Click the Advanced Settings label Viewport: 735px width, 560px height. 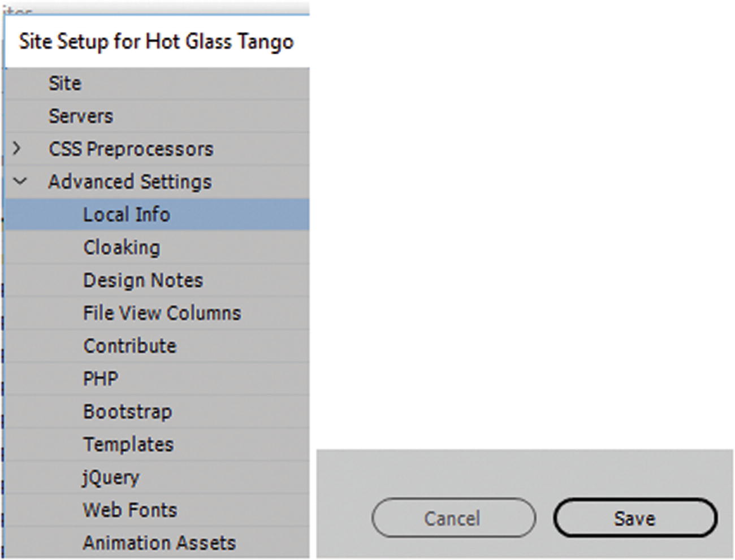129,182
